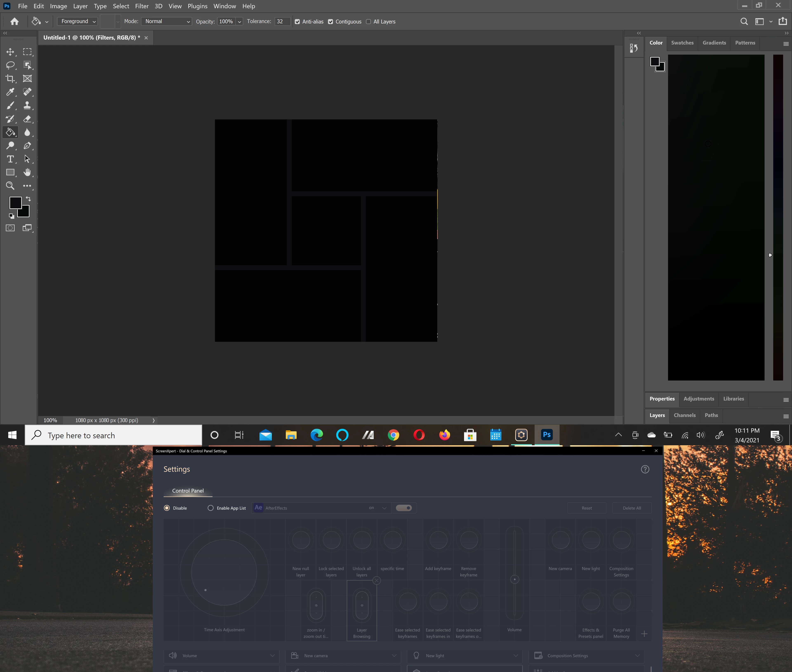Select the Move tool

[x=10, y=52]
